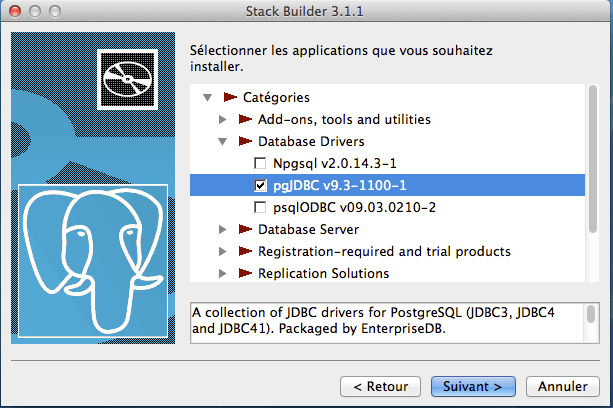Viewport: 613px width, 408px height.
Task: Enable the Npgsql v2.0.14.3-1 checkbox
Action: [261, 164]
